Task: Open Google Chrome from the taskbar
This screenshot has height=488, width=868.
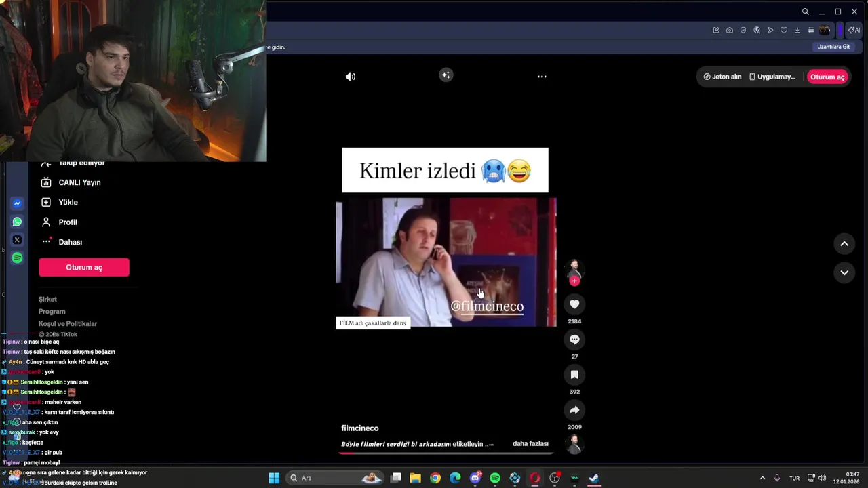Action: pos(435,478)
